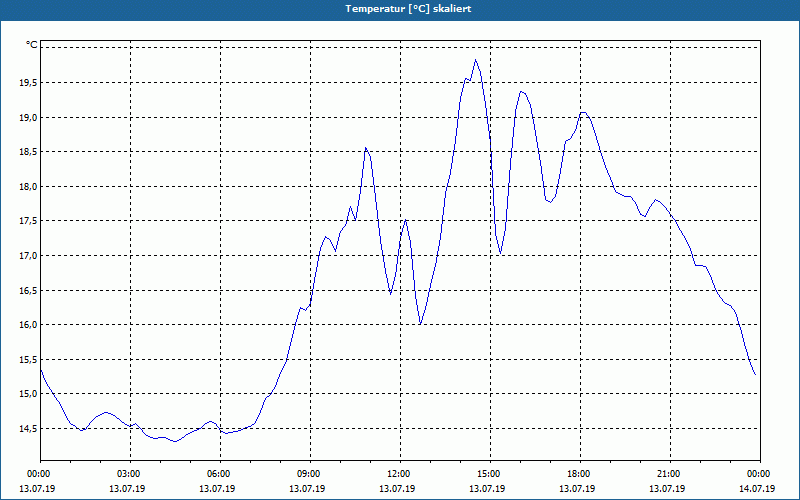Click the curve's minimum point near 12:40
The height and width of the screenshot is (500, 800).
pyautogui.click(x=420, y=324)
